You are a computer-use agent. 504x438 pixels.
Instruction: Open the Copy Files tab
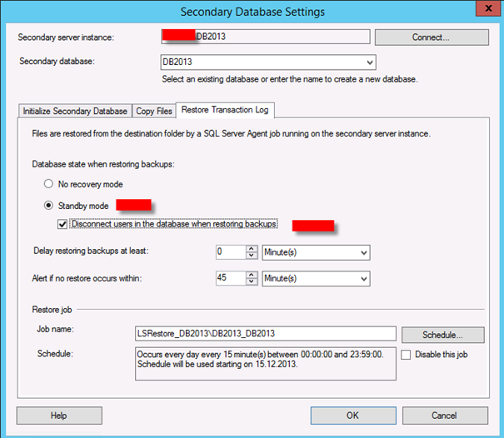(x=154, y=111)
